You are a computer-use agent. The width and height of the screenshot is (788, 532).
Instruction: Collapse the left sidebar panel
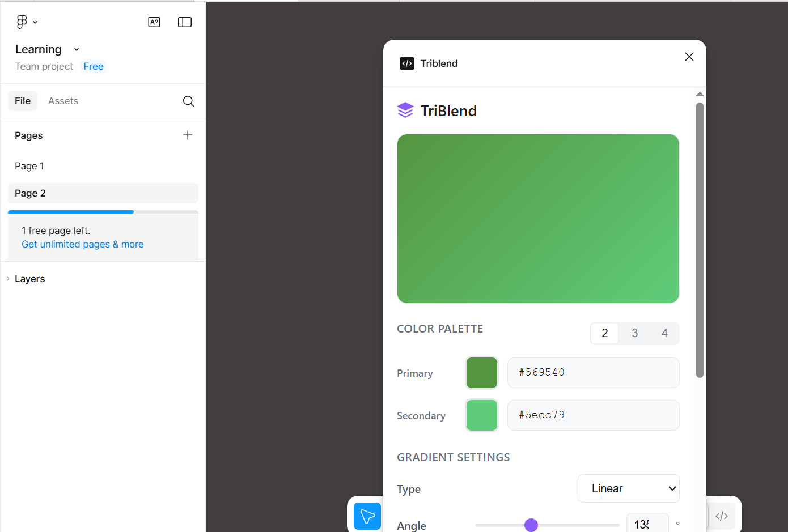tap(184, 22)
